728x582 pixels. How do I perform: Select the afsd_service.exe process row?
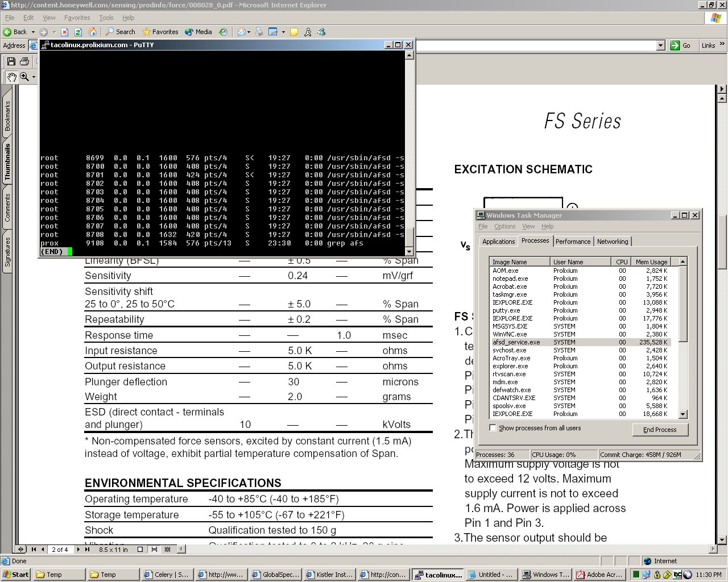click(x=581, y=342)
